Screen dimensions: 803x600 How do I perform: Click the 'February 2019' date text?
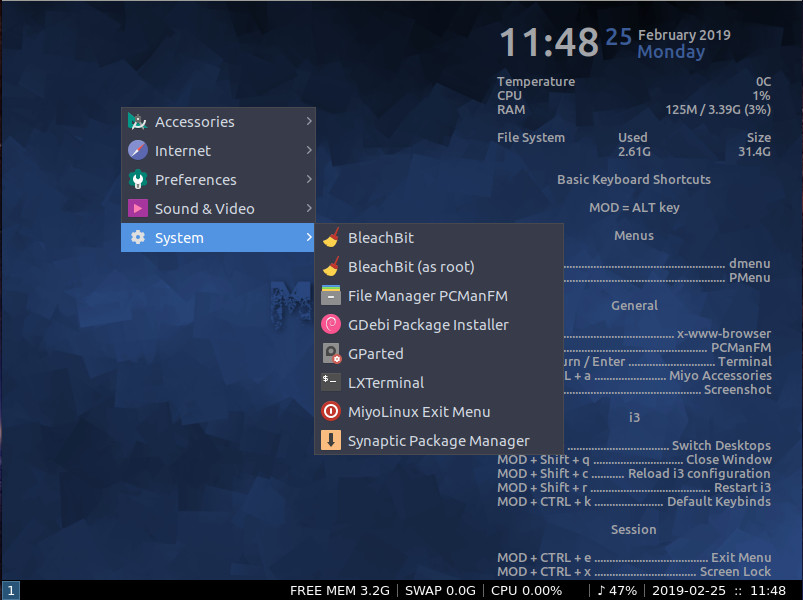pyautogui.click(x=684, y=35)
